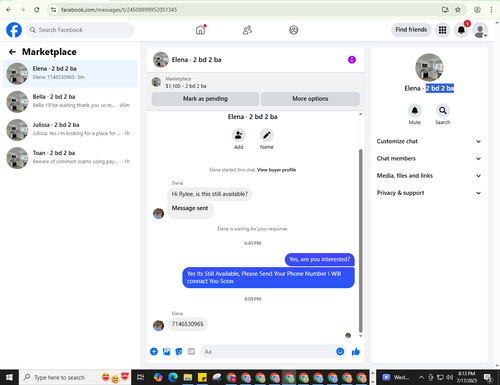Click the 'Hi Rylee, is this still available?' message
The height and width of the screenshot is (385, 500).
coord(210,194)
